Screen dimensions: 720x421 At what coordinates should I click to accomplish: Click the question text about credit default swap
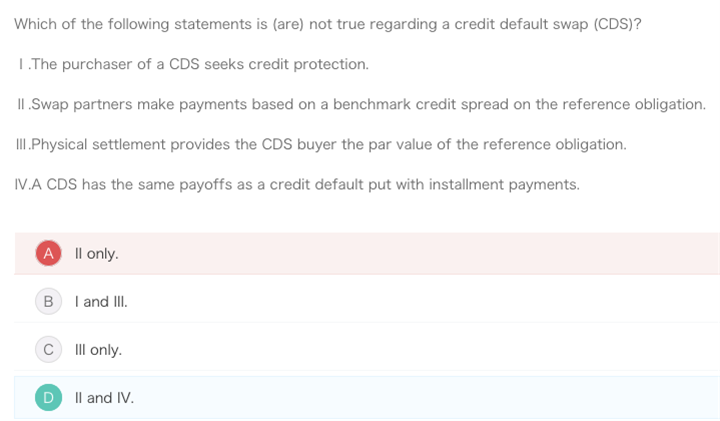(327, 24)
